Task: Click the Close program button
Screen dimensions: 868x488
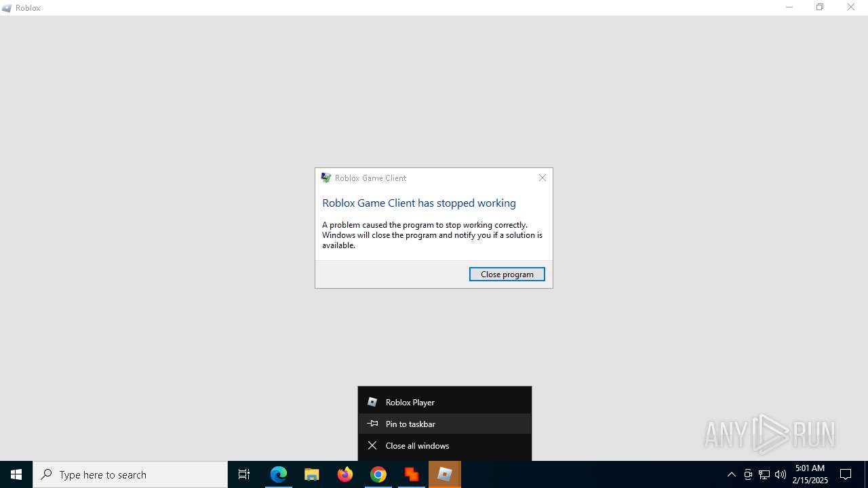Action: click(x=507, y=274)
